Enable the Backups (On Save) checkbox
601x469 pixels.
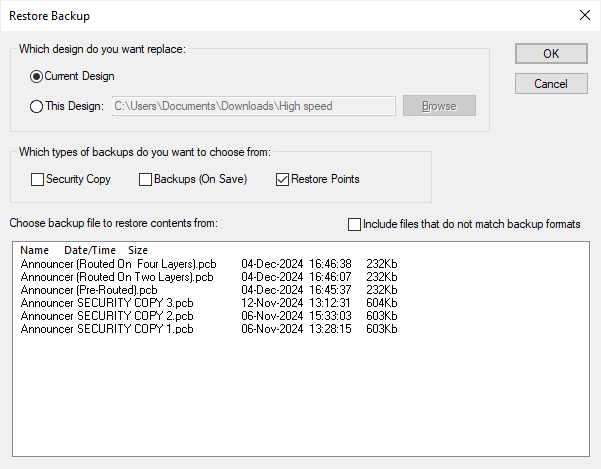[145, 180]
